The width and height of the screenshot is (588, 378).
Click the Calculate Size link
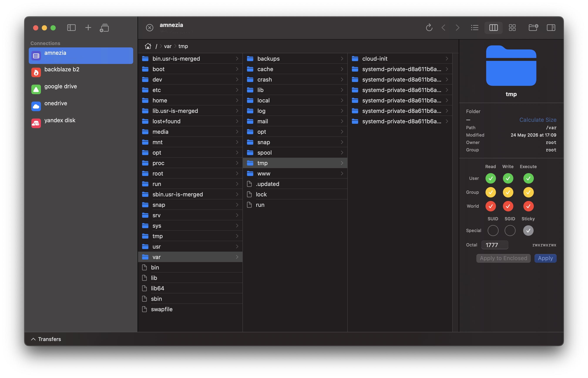point(538,120)
